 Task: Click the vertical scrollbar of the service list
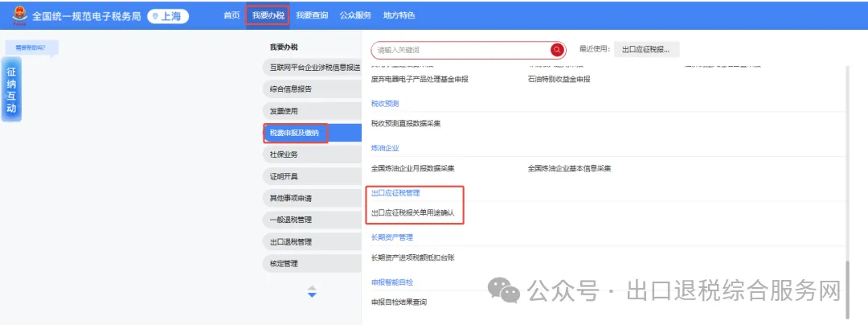tap(849, 289)
